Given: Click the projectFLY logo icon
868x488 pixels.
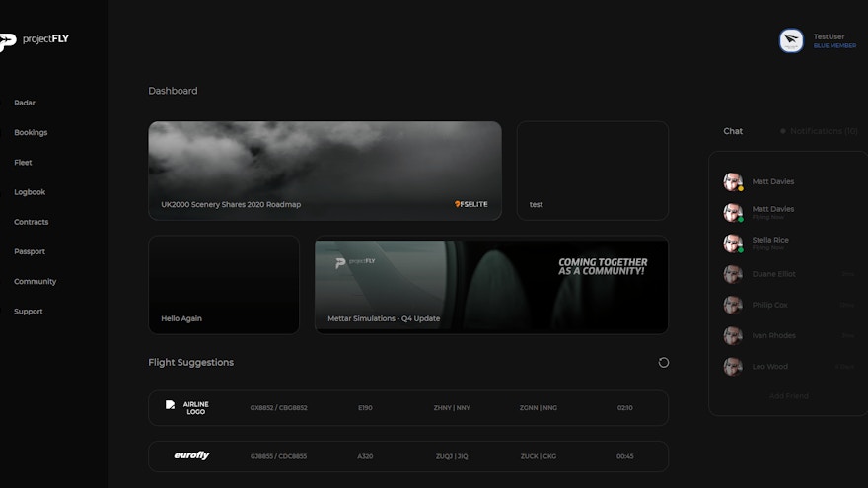Looking at the screenshot, I should (x=7, y=40).
